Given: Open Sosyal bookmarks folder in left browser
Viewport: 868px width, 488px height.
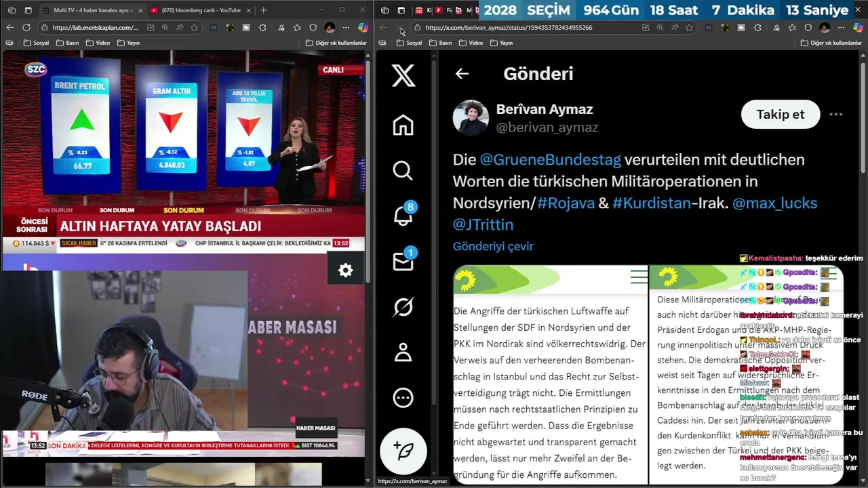Looking at the screenshot, I should [36, 43].
